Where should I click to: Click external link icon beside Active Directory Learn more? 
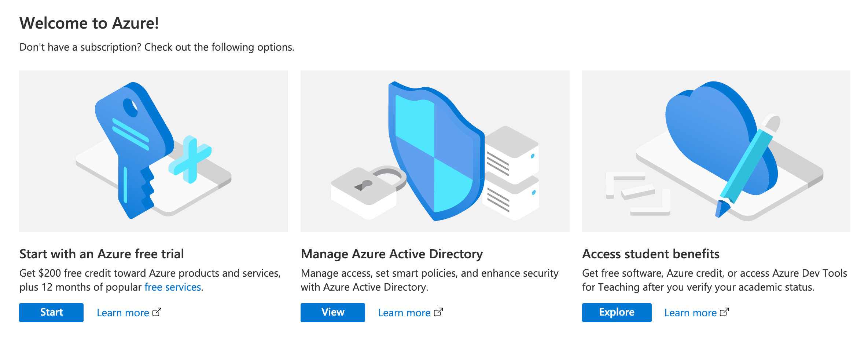click(438, 312)
